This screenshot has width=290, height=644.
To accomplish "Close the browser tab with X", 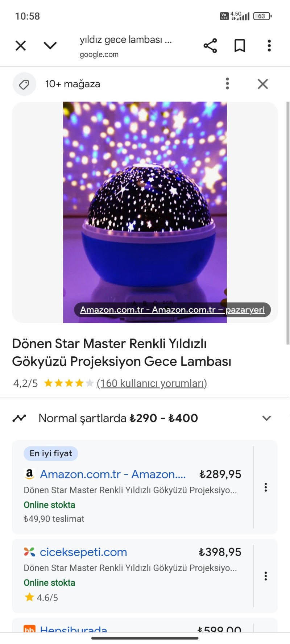I will click(21, 46).
